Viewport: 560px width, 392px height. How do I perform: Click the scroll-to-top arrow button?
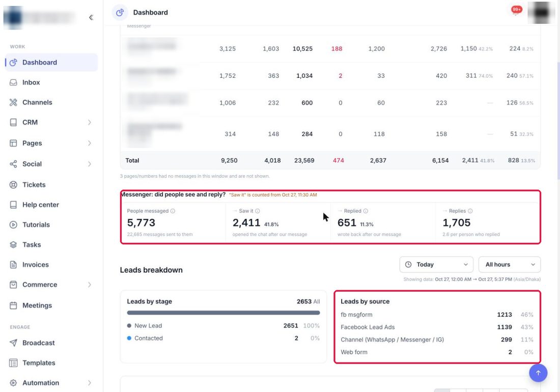538,373
